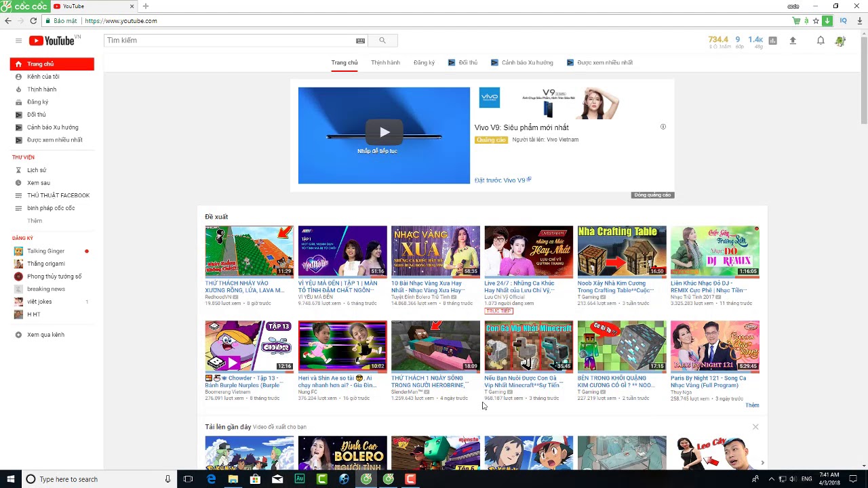Open the notifications bell
868x488 pixels.
pos(821,41)
